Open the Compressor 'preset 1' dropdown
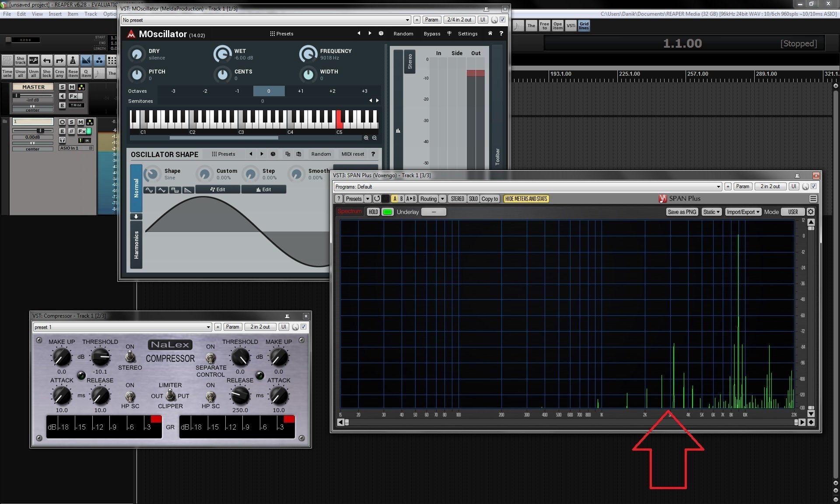Screen dimensions: 840x504 coord(122,327)
